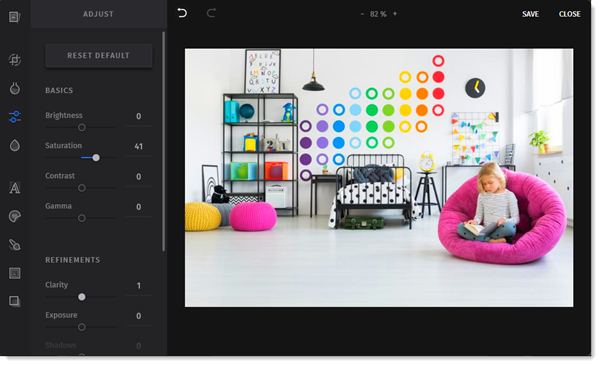Select the crop and transform tool
The image size is (600, 365).
[x=15, y=60]
